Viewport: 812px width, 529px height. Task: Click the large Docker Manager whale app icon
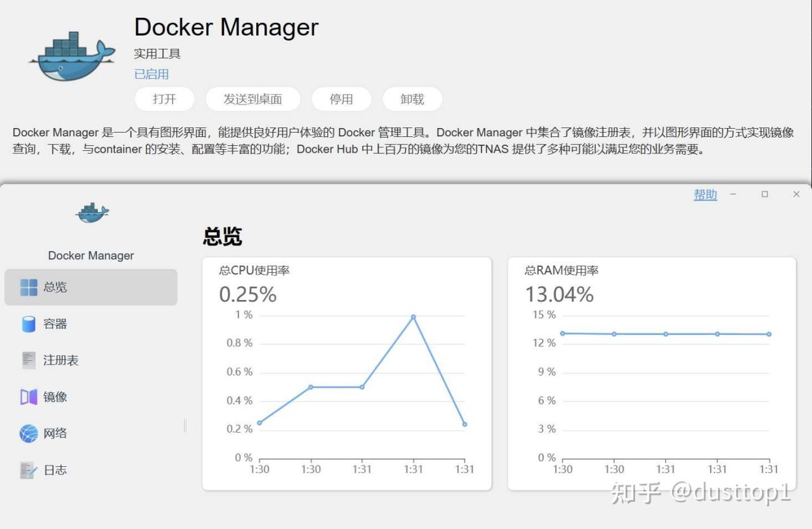72,56
